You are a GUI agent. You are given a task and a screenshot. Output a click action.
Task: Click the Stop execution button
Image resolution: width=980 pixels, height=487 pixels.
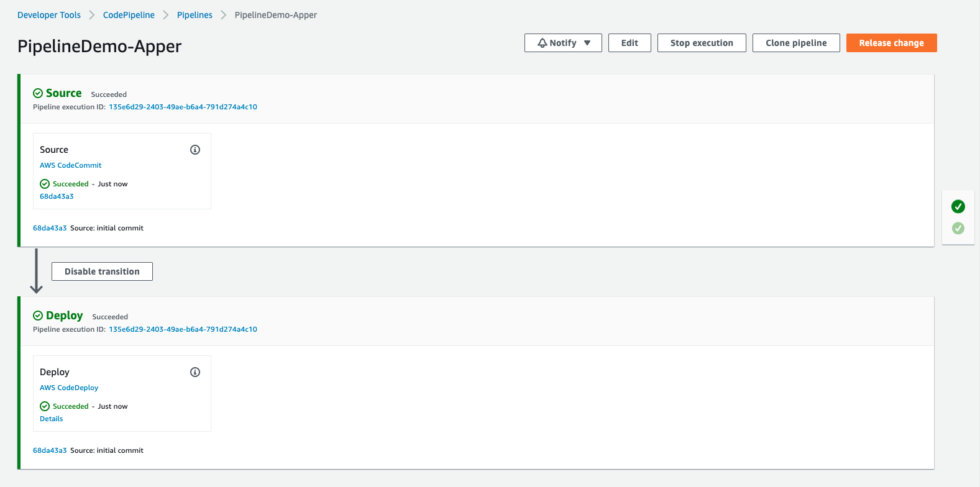pos(702,43)
